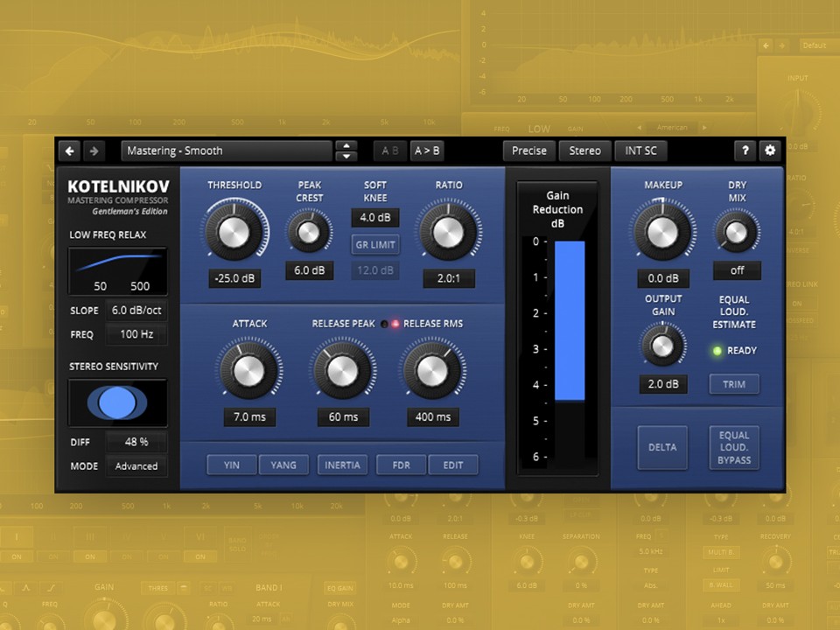The width and height of the screenshot is (840, 630).
Task: Click the Low Freq Relax curve display
Action: click(118, 271)
